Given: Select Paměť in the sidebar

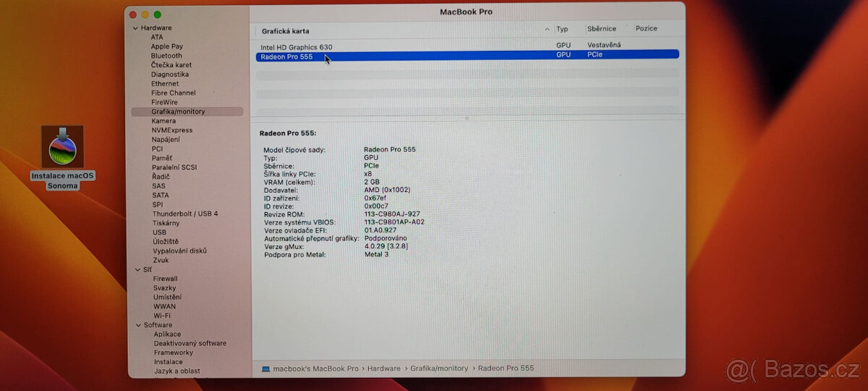Looking at the screenshot, I should 162,158.
